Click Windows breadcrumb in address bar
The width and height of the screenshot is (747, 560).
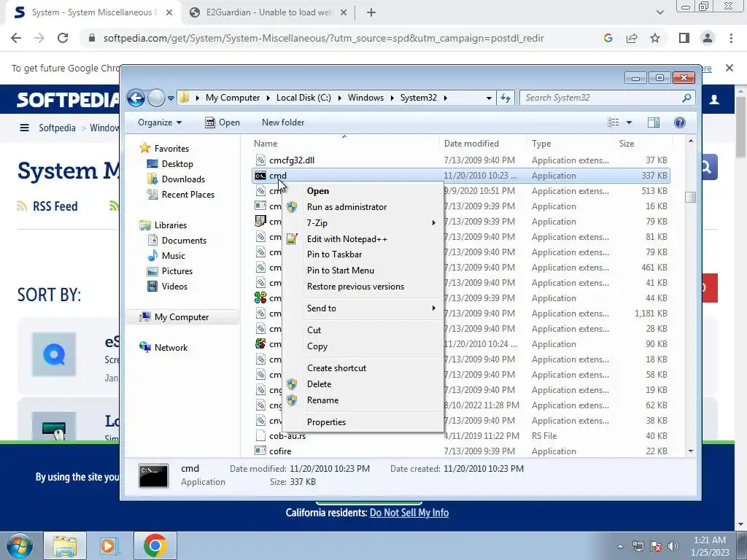point(365,98)
